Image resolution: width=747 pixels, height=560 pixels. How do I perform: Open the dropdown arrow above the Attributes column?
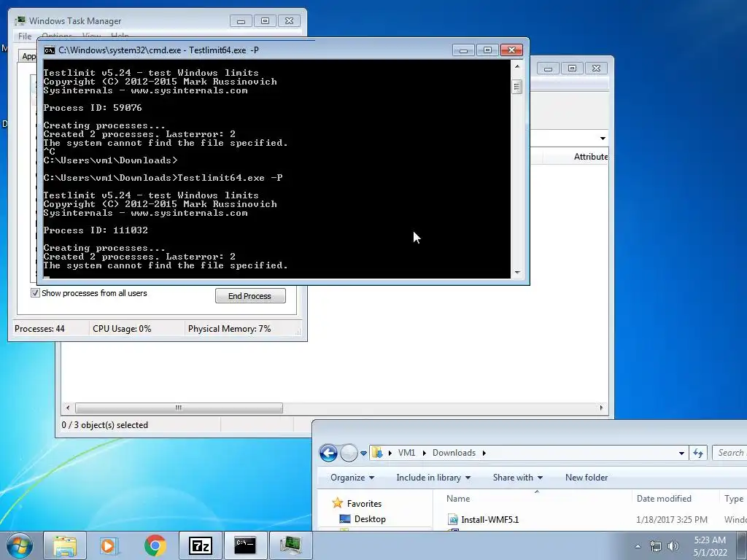tap(603, 139)
